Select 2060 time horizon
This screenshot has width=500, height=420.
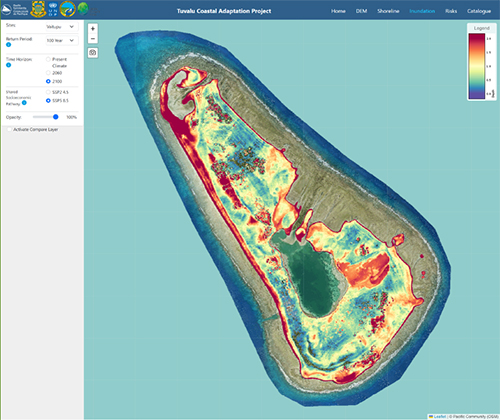pyautogui.click(x=48, y=73)
